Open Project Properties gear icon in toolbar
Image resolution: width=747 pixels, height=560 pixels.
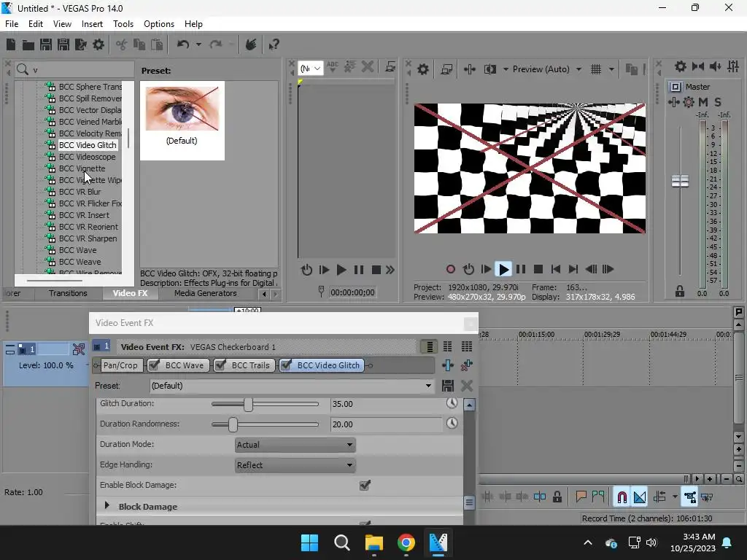click(x=98, y=44)
